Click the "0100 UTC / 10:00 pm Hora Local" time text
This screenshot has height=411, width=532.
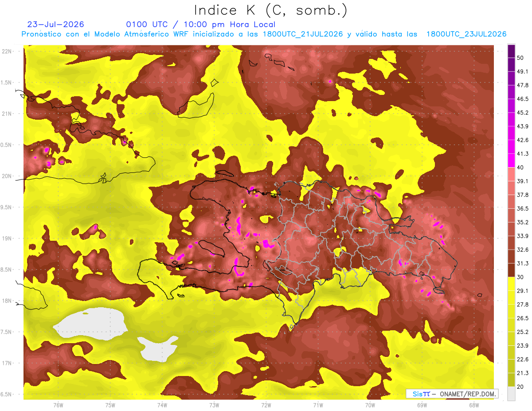pyautogui.click(x=201, y=24)
